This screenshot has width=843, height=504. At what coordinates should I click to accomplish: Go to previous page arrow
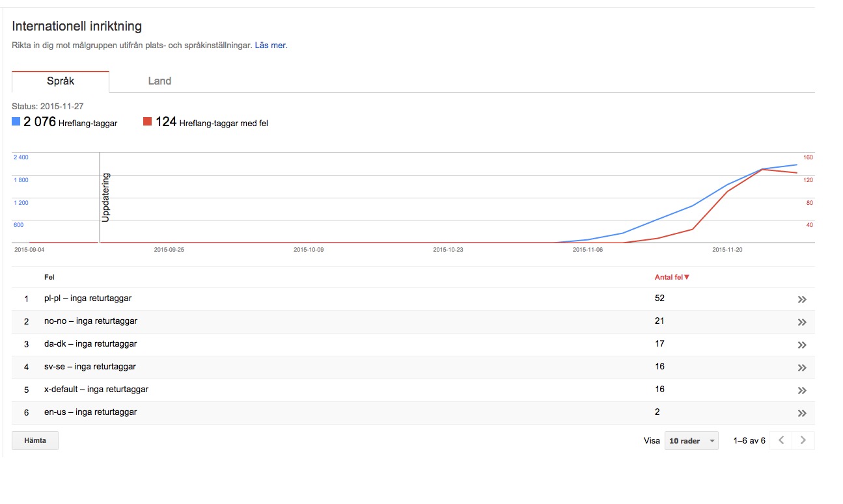click(x=781, y=440)
